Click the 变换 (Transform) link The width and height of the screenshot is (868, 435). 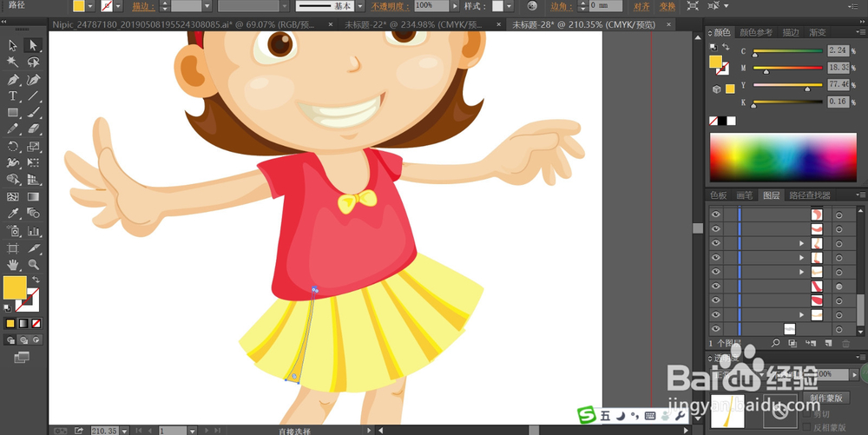tap(667, 6)
